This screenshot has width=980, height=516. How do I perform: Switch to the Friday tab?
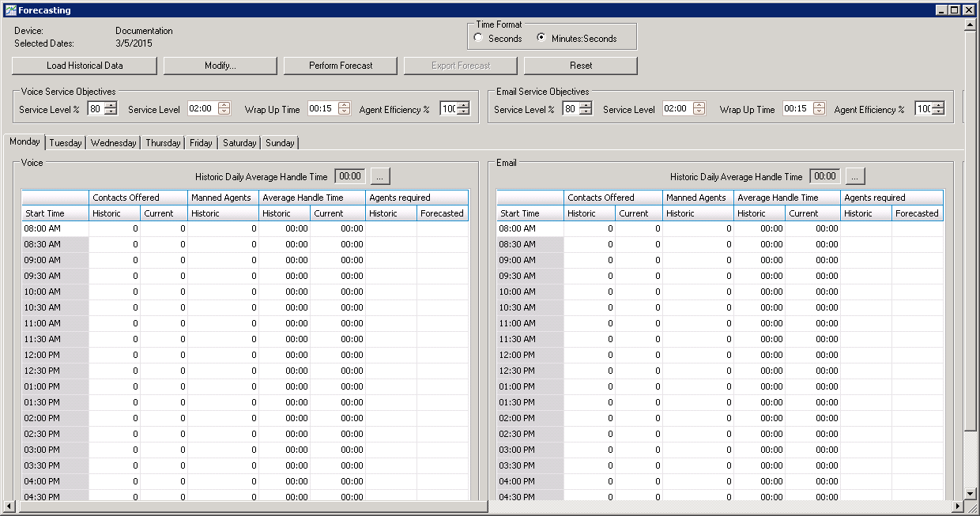coord(201,143)
